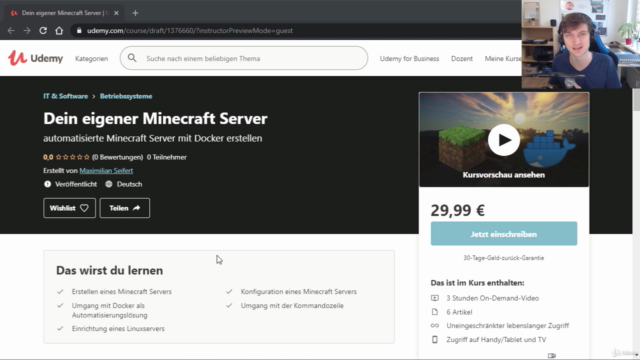The image size is (640, 360).
Task: Click the share arrow icon on Teilen
Action: (137, 208)
